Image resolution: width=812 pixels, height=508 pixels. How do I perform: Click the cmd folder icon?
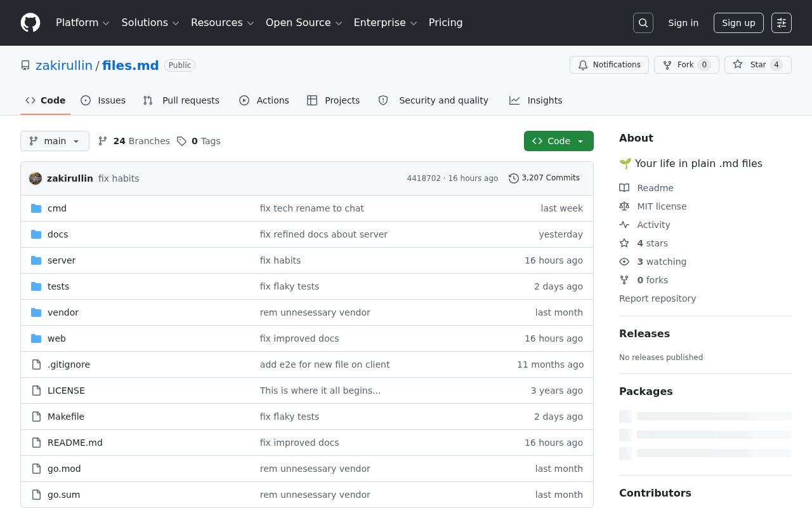[36, 208]
